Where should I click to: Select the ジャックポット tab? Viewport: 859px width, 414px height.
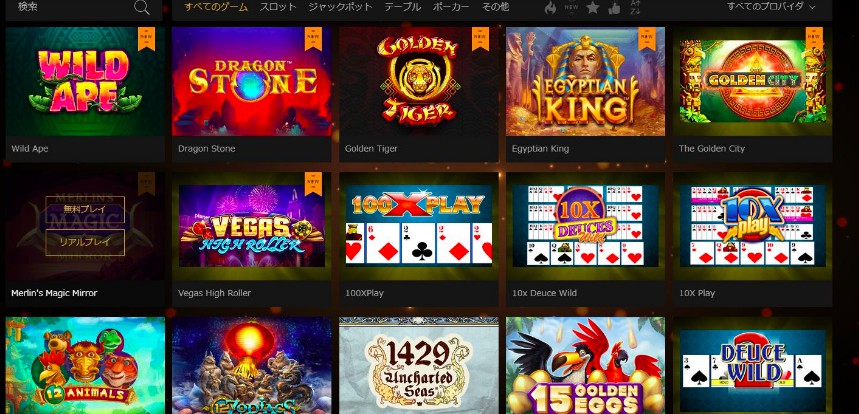[x=340, y=7]
